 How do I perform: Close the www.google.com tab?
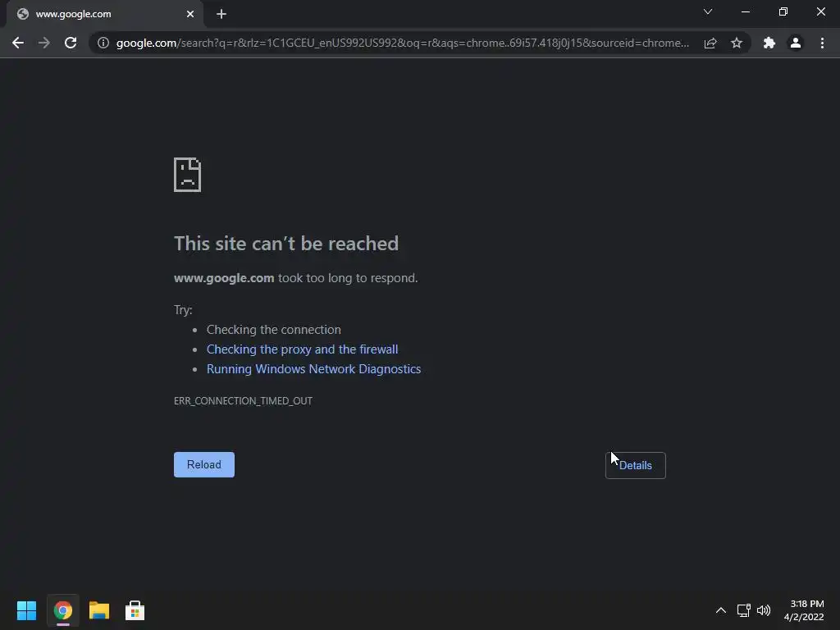190,14
